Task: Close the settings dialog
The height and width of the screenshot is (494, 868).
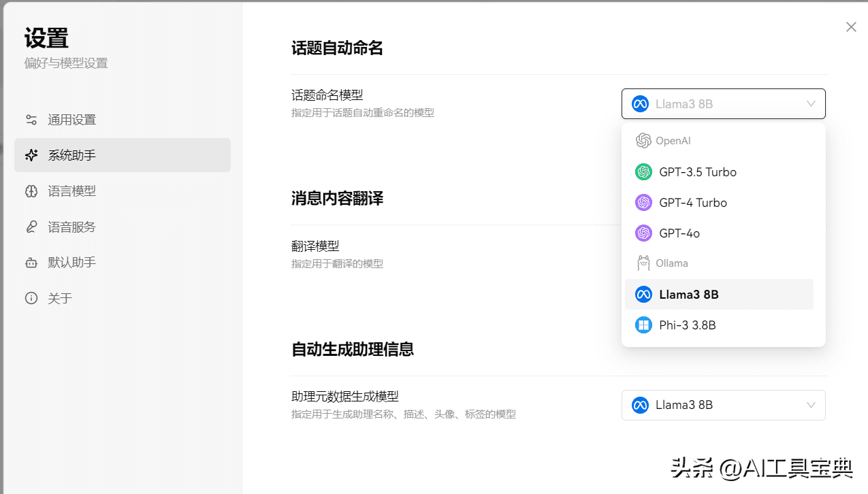Action: [x=851, y=27]
